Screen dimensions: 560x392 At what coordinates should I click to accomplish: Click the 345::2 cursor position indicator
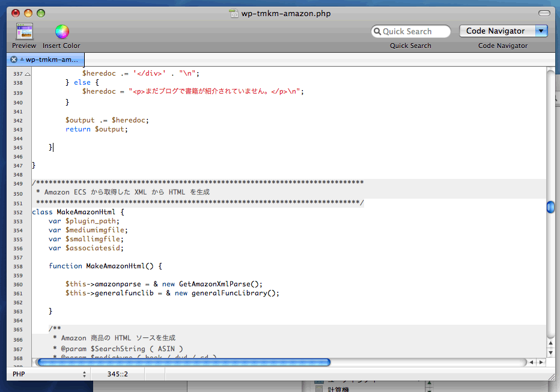pyautogui.click(x=118, y=374)
